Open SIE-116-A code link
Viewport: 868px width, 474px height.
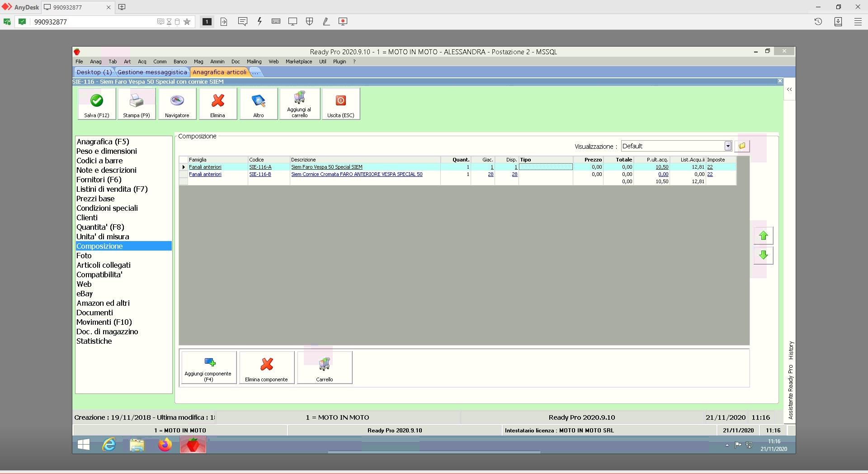click(x=260, y=167)
